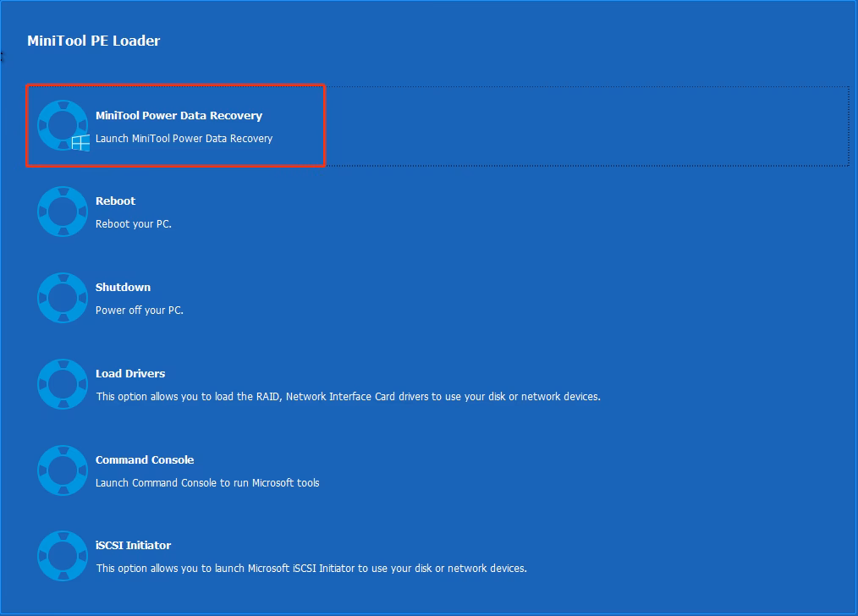
Task: Click the iSCSI Initiator lifebuoy icon
Action: 63,556
